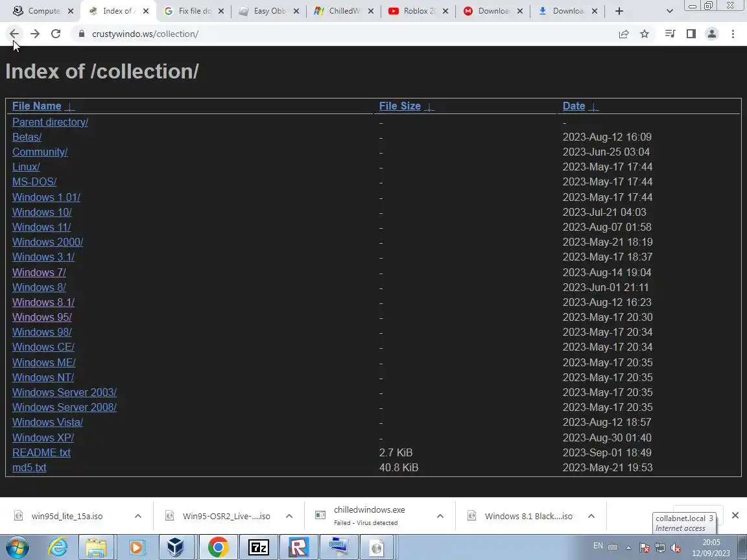Switch to the Computer tab
747x560 pixels.
point(43,11)
